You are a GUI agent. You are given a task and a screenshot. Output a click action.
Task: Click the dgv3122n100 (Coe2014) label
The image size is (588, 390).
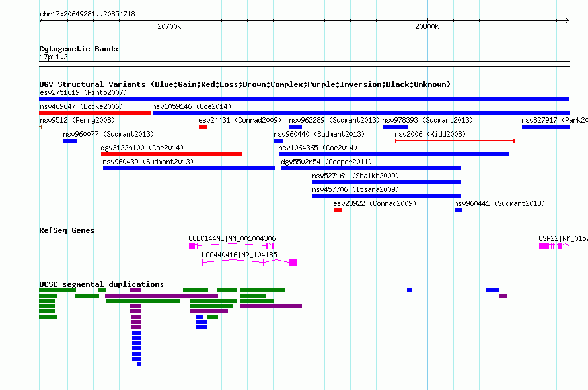coord(142,148)
